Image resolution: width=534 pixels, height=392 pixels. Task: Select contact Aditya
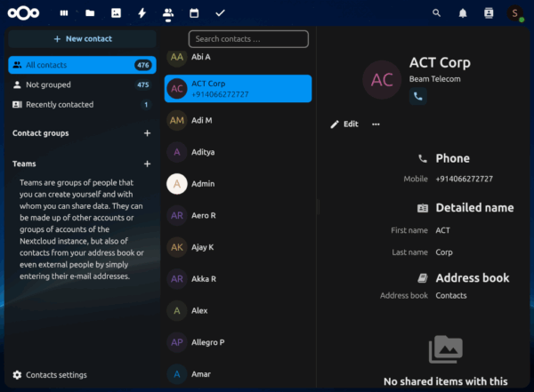[238, 152]
